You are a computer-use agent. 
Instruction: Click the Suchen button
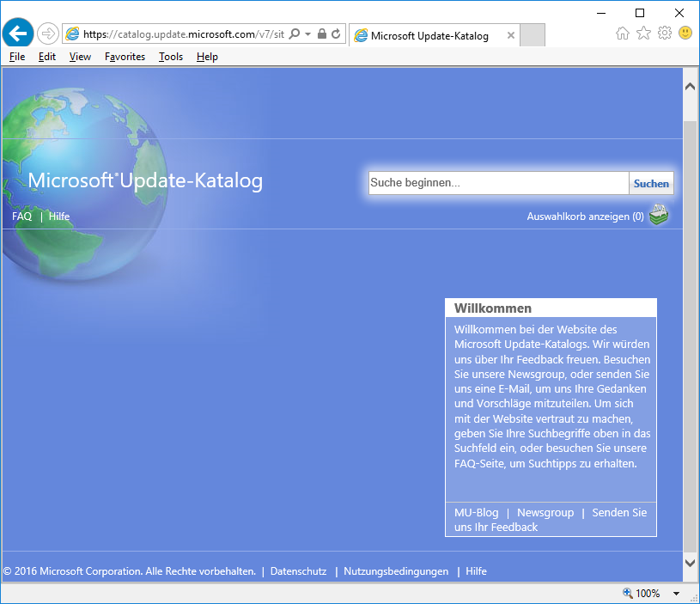pos(651,184)
